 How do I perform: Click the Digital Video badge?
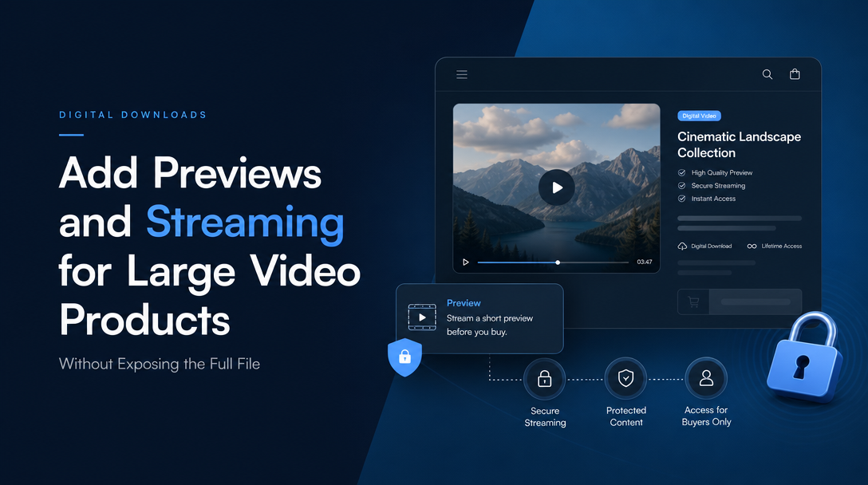point(699,116)
